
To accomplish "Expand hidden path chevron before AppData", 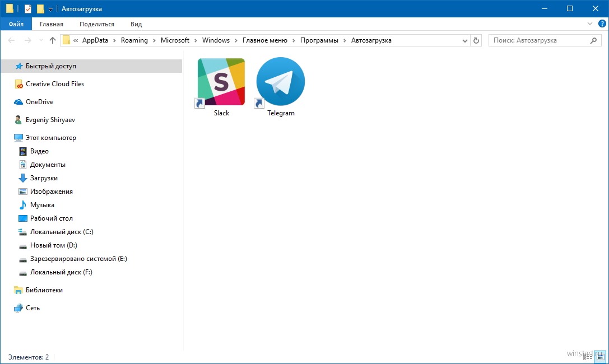I will (76, 40).
